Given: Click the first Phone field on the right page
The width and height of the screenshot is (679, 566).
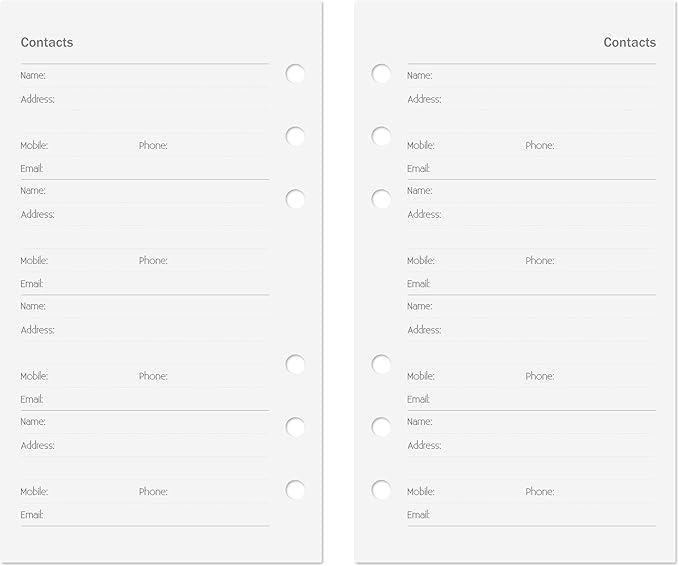Looking at the screenshot, I should pos(590,146).
